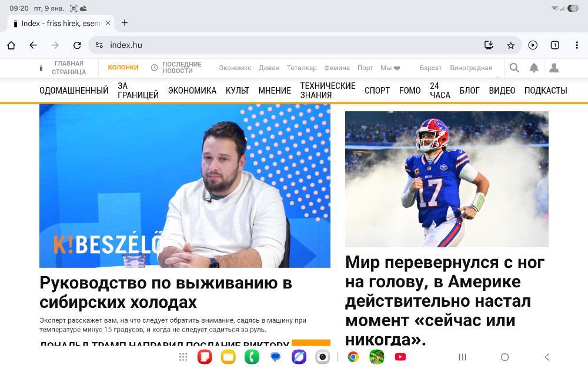Reload the index.hu page
Image resolution: width=588 pixels, height=368 pixels.
pos(77,45)
